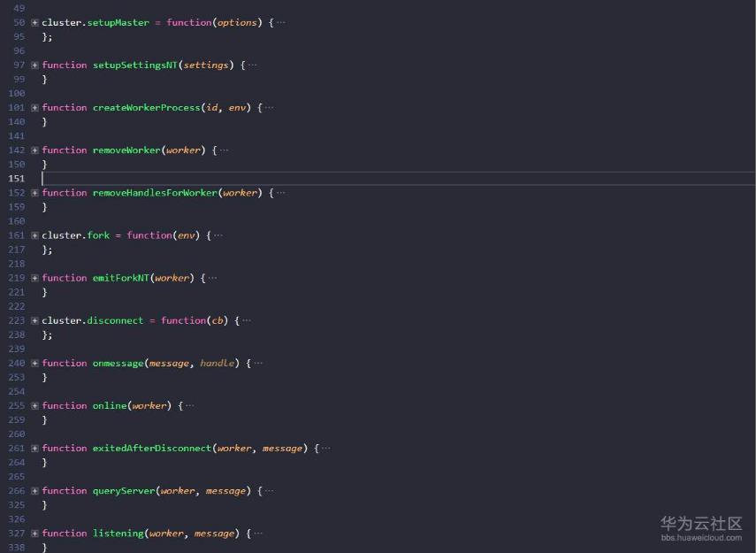Click the settings parameter of setupSettingsNT
The image size is (756, 553).
[x=206, y=65]
